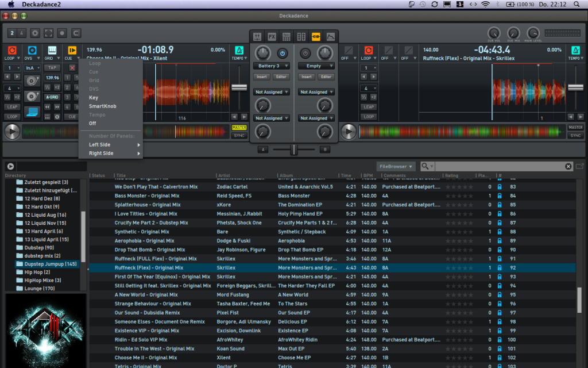Open the FX tab icon in center panel
Screen dimensions: 588x368
272,37
